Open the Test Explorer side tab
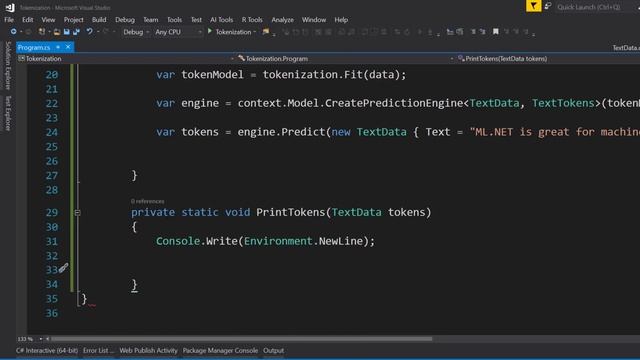Viewport: 640px width, 360px height. click(8, 113)
